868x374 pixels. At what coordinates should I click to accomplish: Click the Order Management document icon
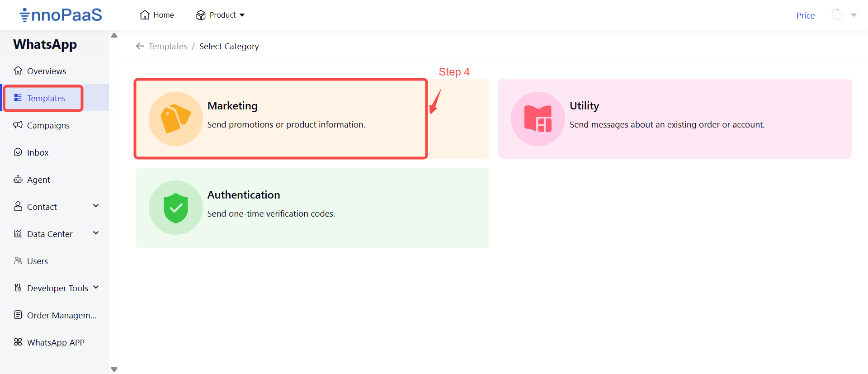18,315
